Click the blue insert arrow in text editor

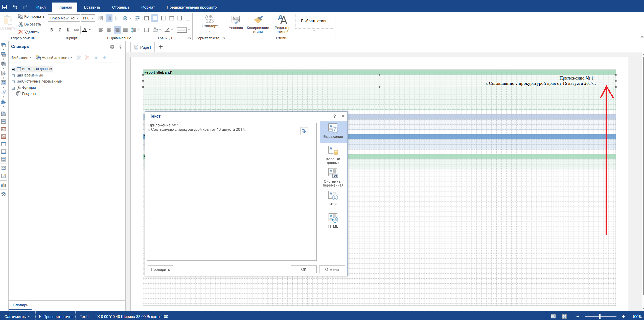[x=304, y=131]
